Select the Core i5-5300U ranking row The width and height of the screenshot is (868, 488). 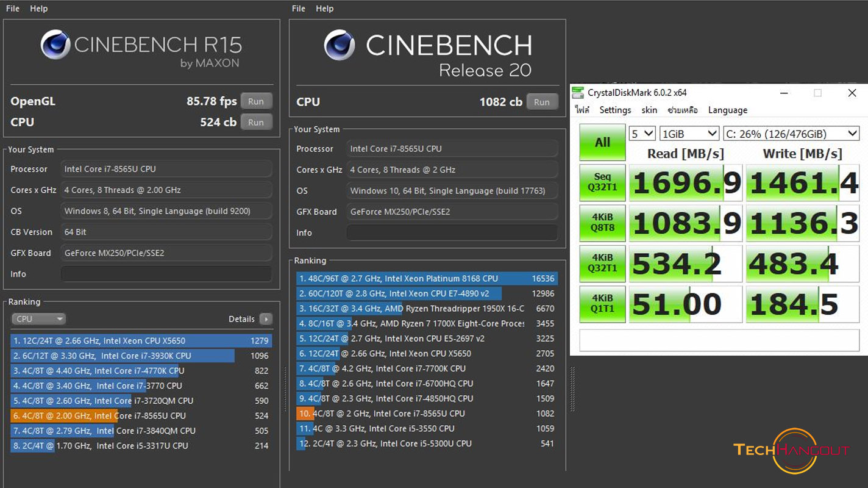pyautogui.click(x=427, y=443)
